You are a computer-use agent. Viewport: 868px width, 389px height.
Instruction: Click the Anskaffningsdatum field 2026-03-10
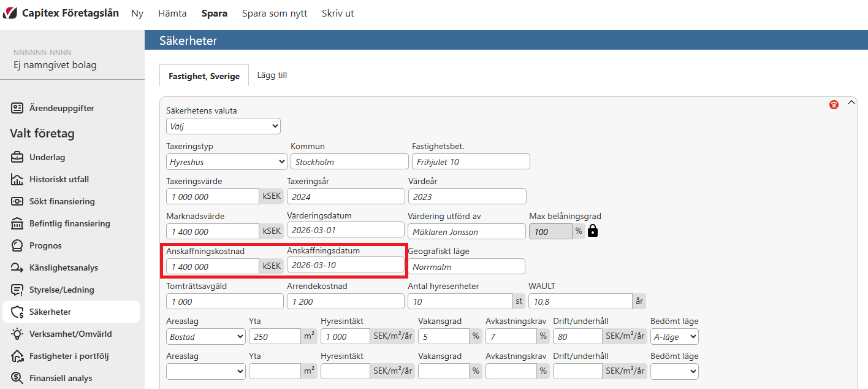pyautogui.click(x=346, y=265)
